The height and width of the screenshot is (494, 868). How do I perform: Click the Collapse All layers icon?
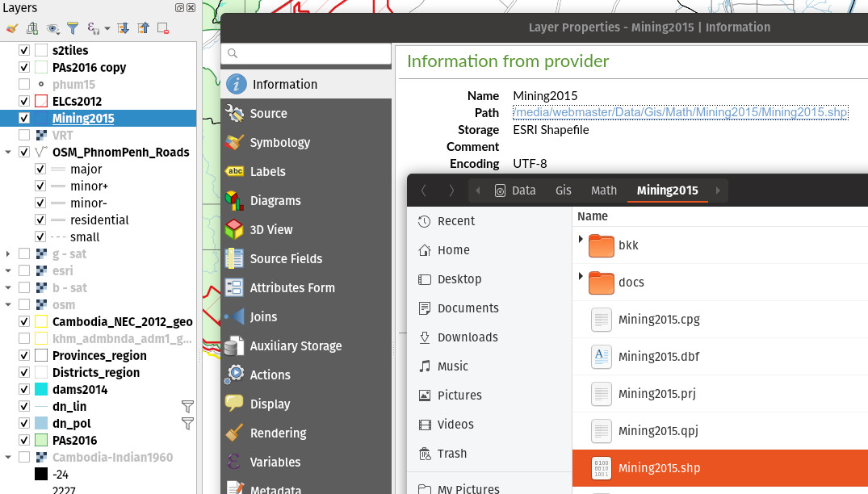(x=144, y=28)
